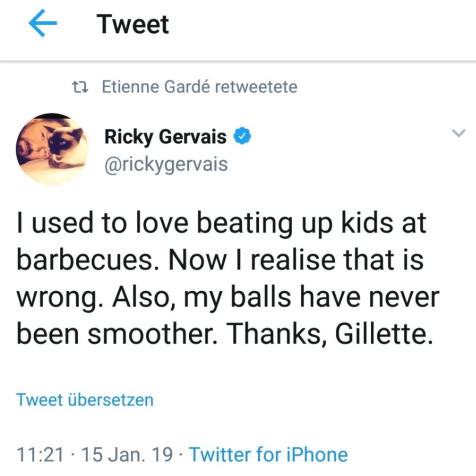Click the word Gillette in the tweet
Image resolution: width=476 pixels, height=476 pixels.
384,333
